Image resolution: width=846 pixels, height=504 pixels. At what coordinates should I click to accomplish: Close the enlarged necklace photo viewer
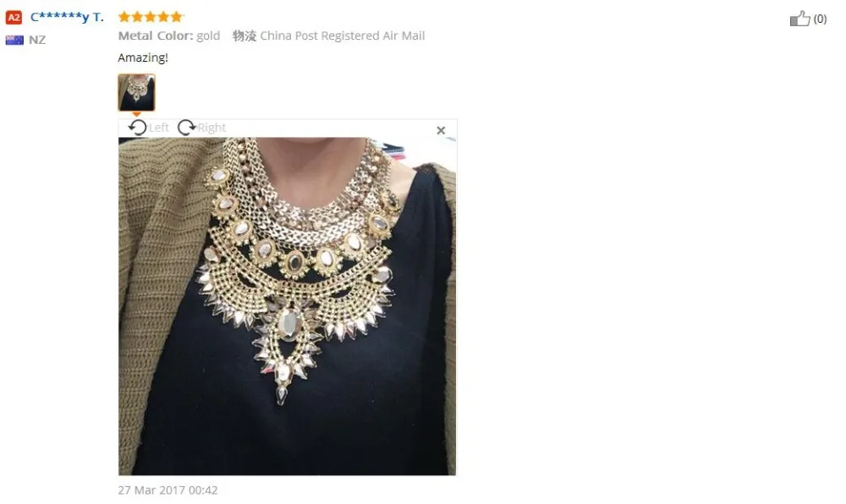pyautogui.click(x=441, y=130)
